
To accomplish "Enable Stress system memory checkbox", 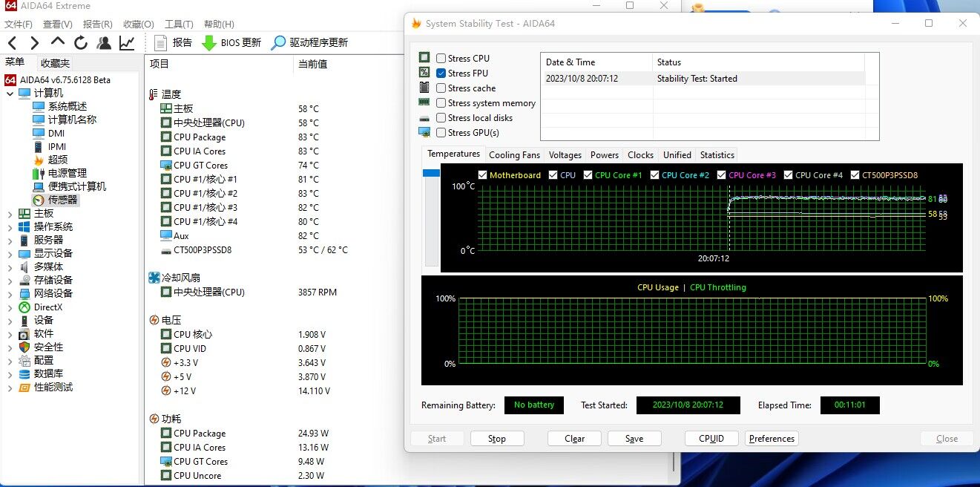I will 441,103.
